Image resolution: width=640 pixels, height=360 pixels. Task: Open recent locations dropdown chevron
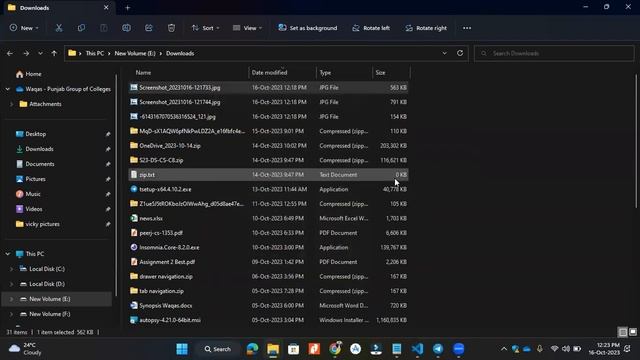(x=40, y=53)
